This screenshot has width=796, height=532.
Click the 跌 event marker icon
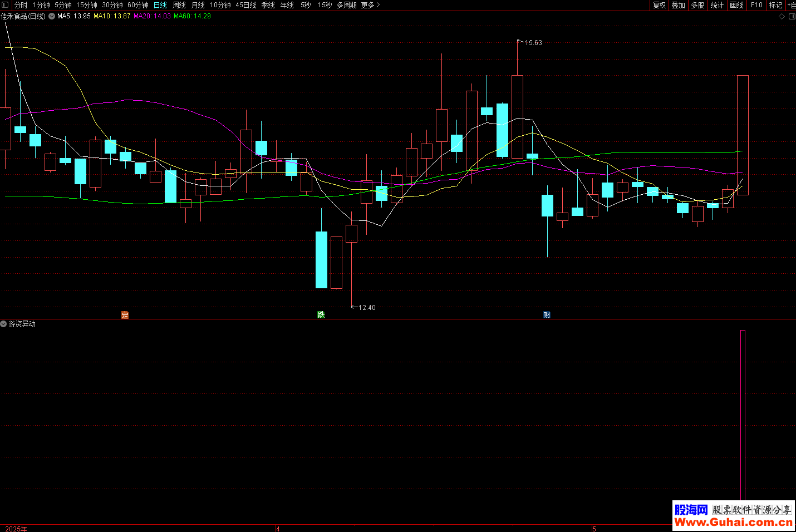(x=321, y=315)
